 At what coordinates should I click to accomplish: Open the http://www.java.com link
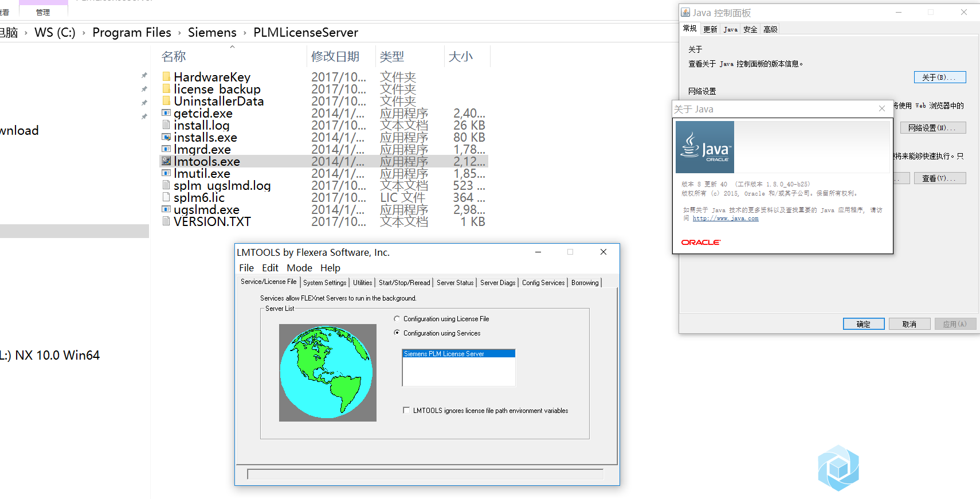point(726,219)
